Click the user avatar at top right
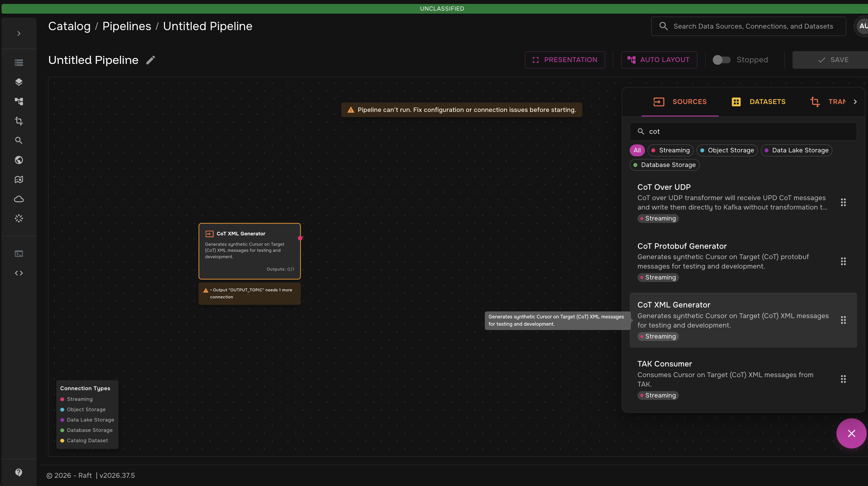Viewport: 868px width, 486px height. [x=862, y=26]
